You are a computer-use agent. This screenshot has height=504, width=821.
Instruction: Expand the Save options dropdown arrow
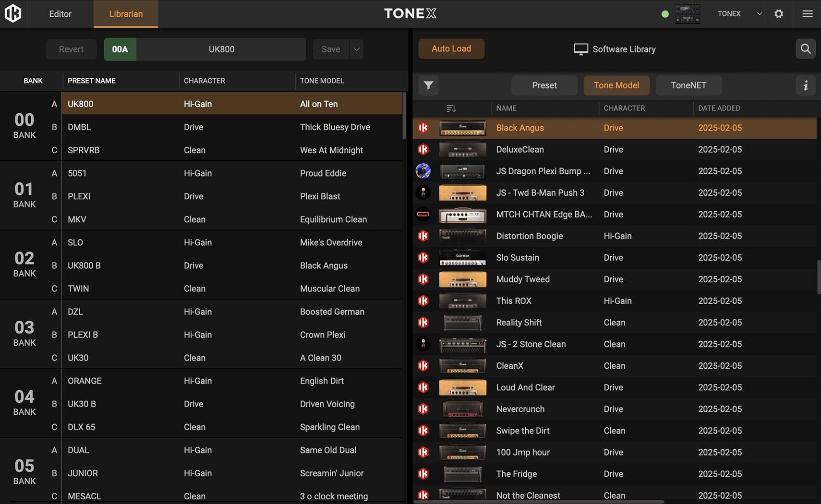coord(356,49)
